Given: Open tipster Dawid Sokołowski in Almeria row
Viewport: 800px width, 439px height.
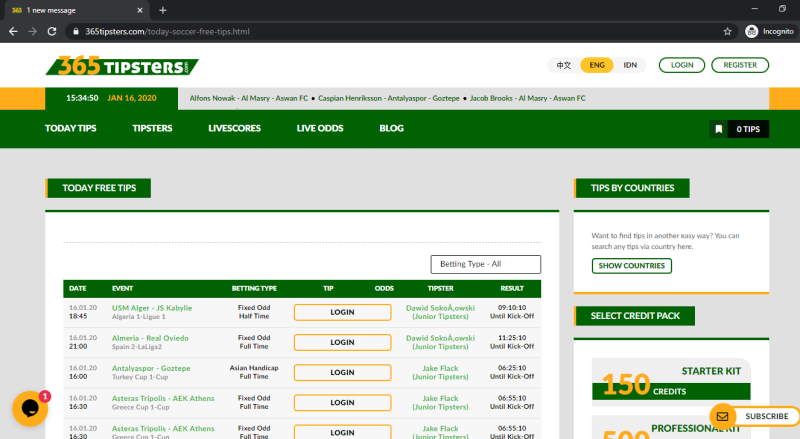Looking at the screenshot, I should click(440, 343).
